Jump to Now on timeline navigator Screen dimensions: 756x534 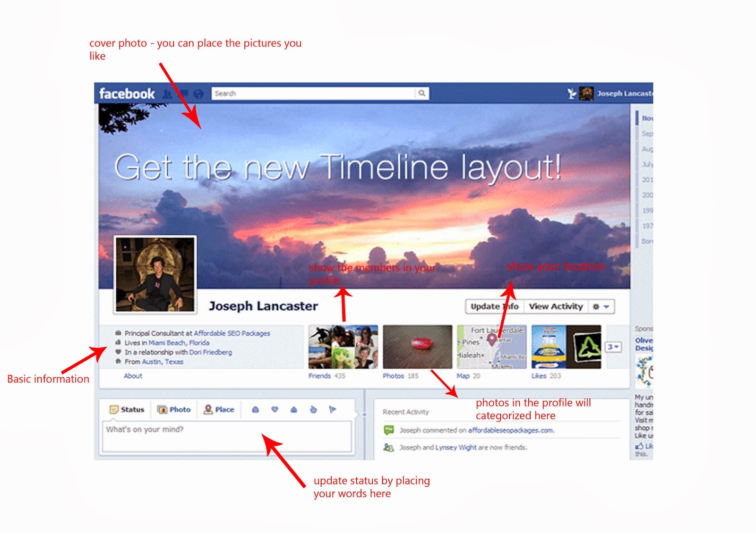(x=647, y=118)
